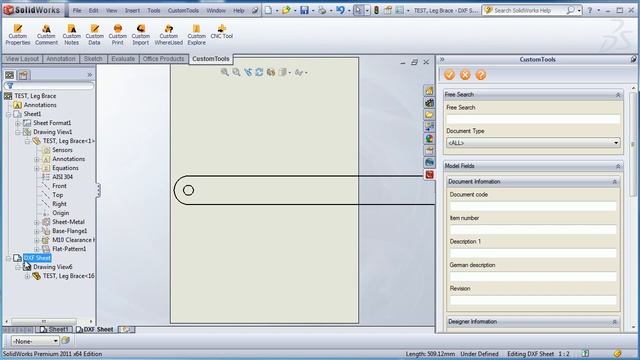Click the Description 1 input field
The width and height of the screenshot is (640, 360).
pos(533,253)
